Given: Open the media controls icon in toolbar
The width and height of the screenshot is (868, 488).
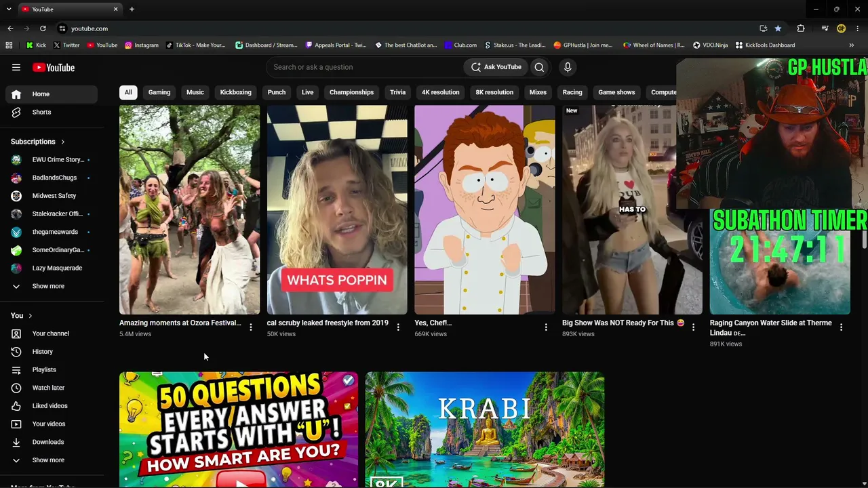Looking at the screenshot, I should coord(825,28).
